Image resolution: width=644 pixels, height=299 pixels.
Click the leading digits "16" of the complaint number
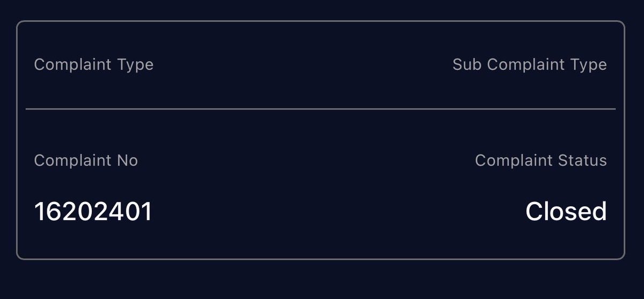[x=49, y=212]
